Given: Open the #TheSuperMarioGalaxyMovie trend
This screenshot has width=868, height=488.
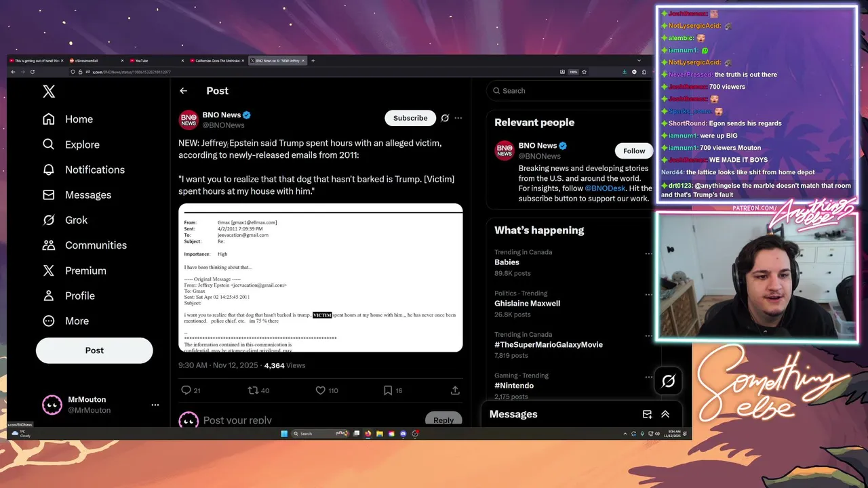Looking at the screenshot, I should (549, 344).
